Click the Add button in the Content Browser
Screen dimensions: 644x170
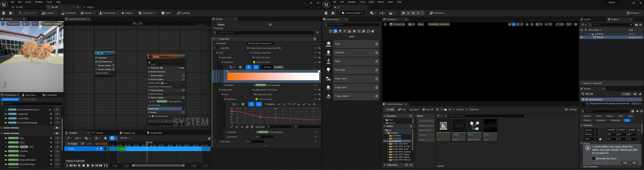(390, 109)
